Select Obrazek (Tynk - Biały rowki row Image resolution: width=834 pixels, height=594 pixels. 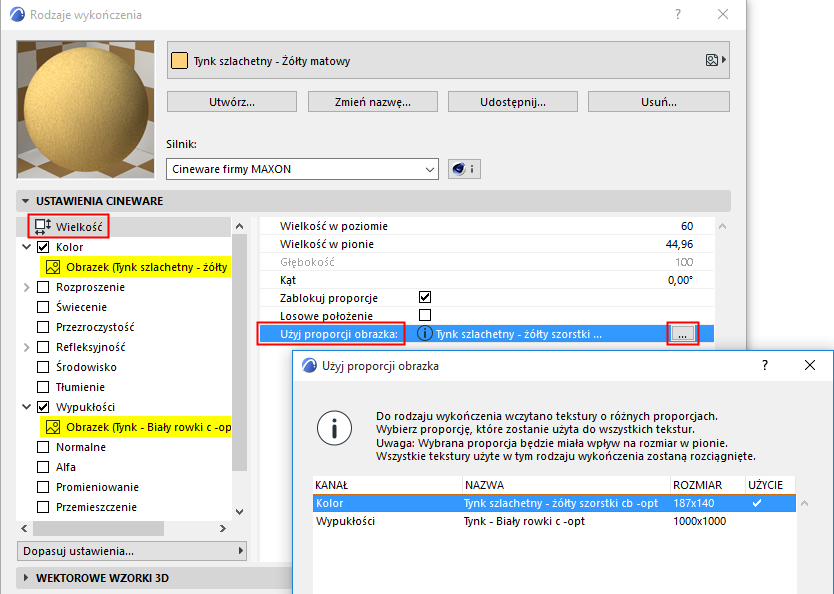click(x=136, y=427)
